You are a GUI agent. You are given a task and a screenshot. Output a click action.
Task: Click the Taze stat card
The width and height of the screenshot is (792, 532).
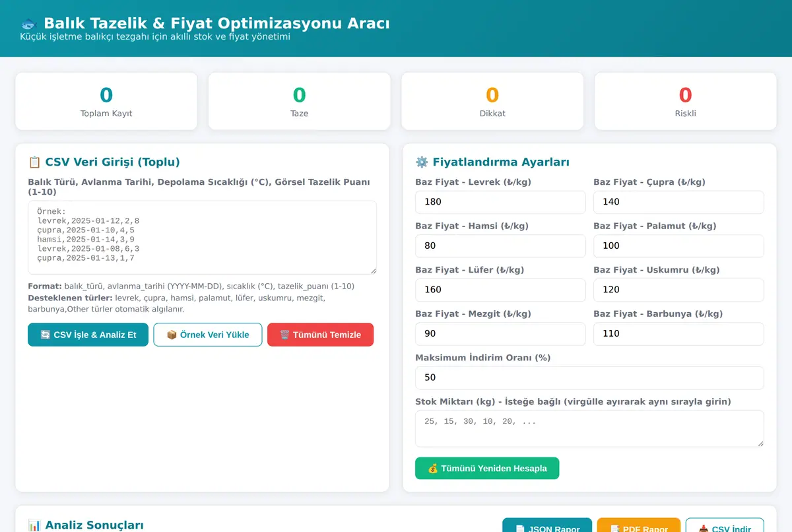click(x=300, y=101)
